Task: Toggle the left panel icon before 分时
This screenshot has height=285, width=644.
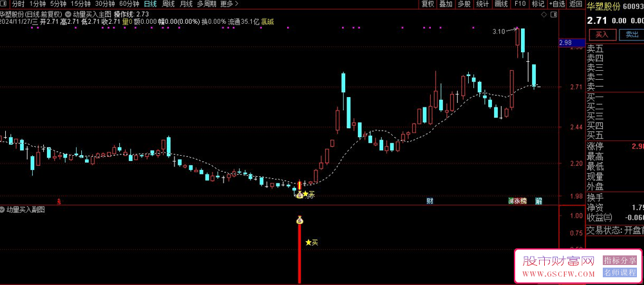Action: (3, 4)
